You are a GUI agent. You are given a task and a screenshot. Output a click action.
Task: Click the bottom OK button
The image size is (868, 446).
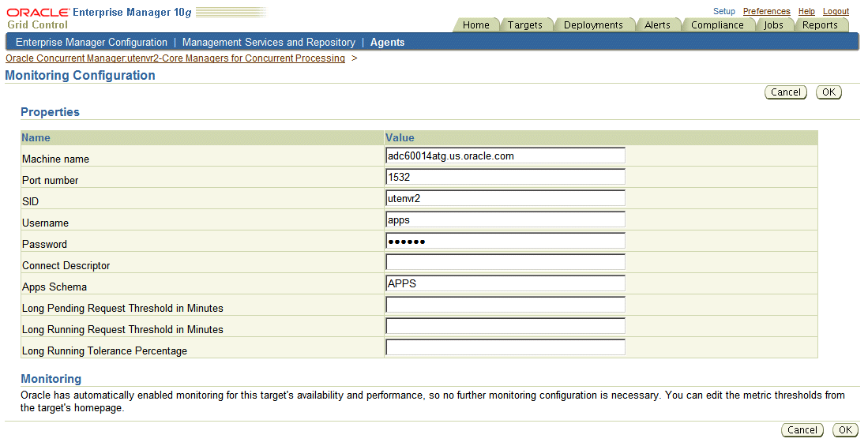coord(845,430)
